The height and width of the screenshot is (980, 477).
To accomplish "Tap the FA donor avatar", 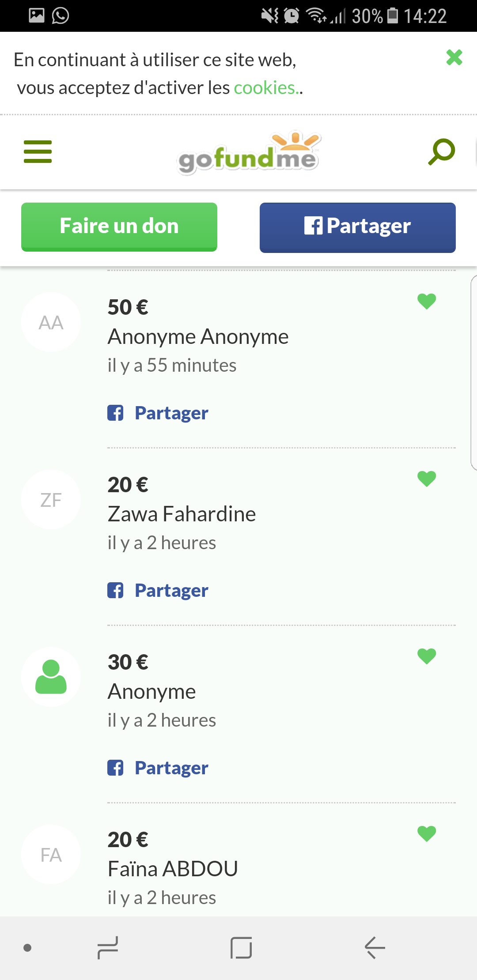I will tap(51, 855).
